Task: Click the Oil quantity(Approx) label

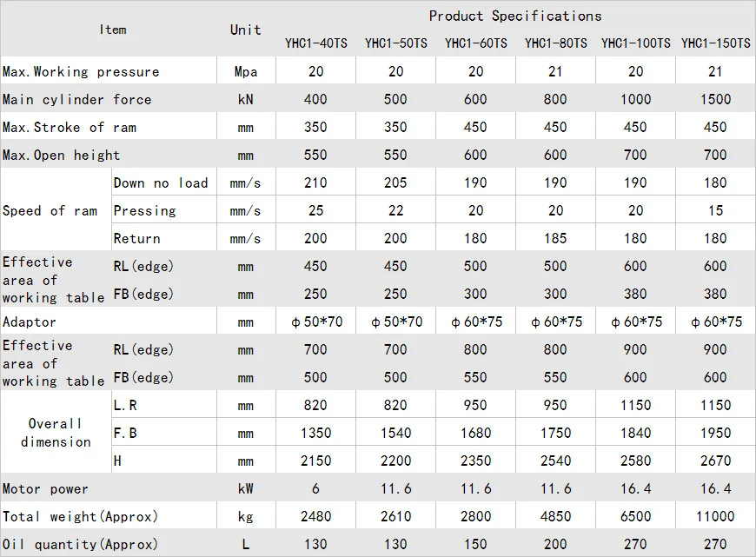Action: (80, 545)
